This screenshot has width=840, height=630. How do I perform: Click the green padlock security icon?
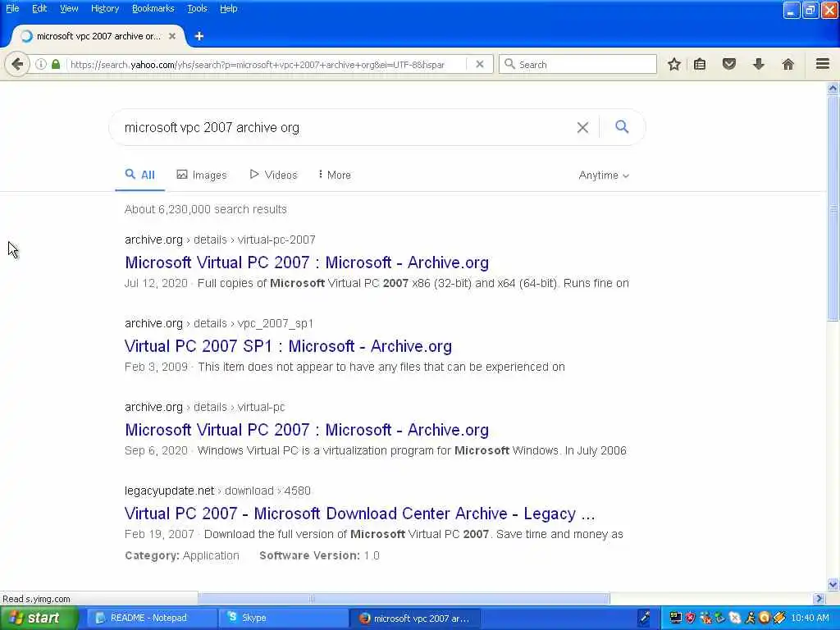[56, 64]
